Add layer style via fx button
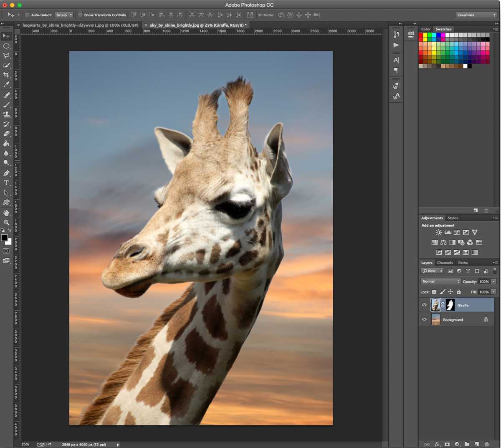The height and width of the screenshot is (448, 501). point(437,444)
